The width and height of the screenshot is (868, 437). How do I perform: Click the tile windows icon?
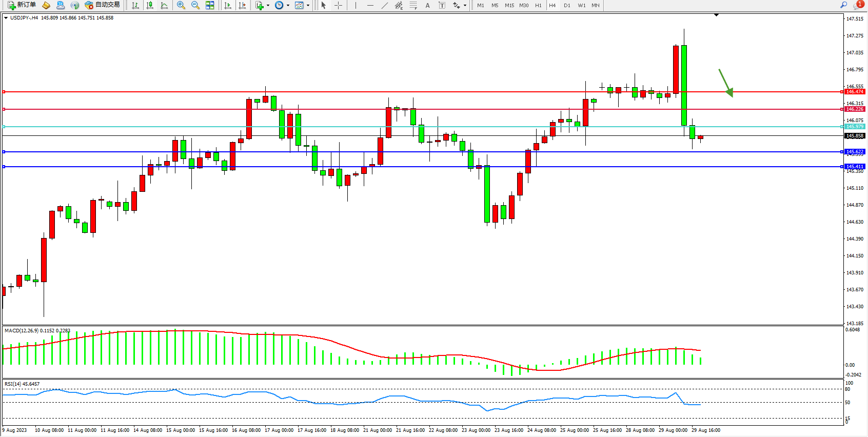pos(210,5)
